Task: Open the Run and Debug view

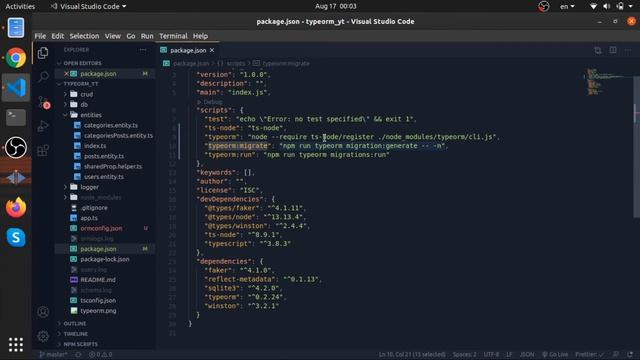Action: pyautogui.click(x=43, y=126)
